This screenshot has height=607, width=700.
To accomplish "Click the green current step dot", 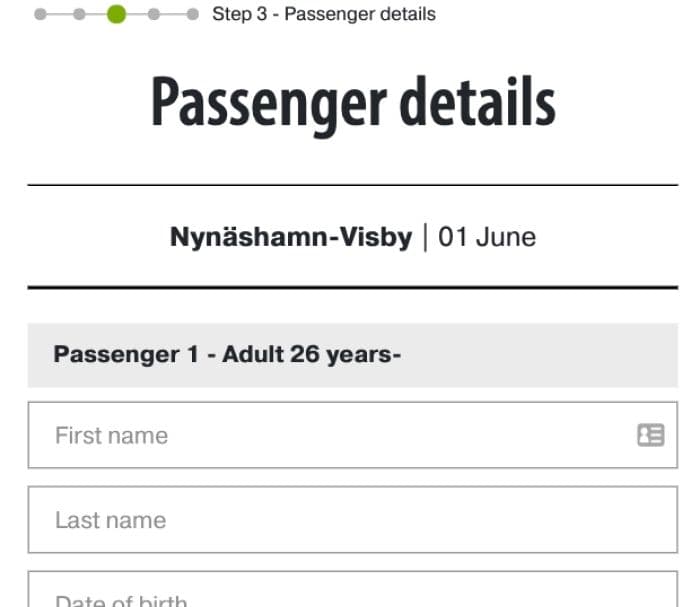I will (116, 15).
